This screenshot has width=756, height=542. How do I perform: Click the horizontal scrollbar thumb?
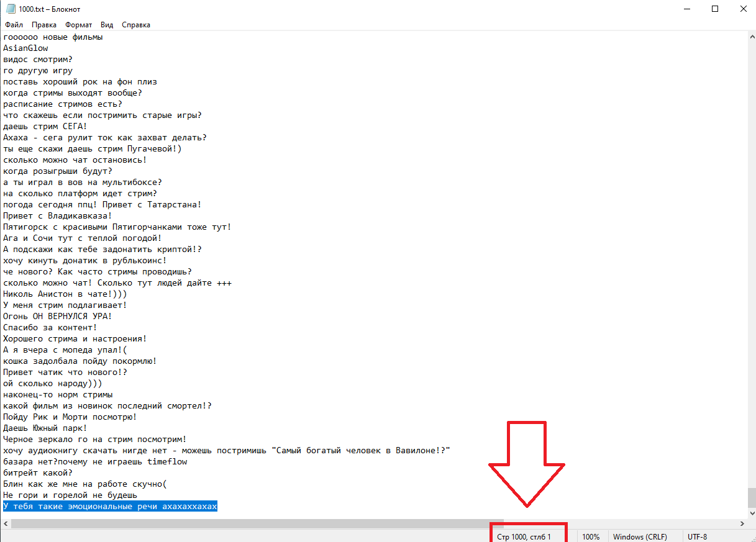(257, 524)
